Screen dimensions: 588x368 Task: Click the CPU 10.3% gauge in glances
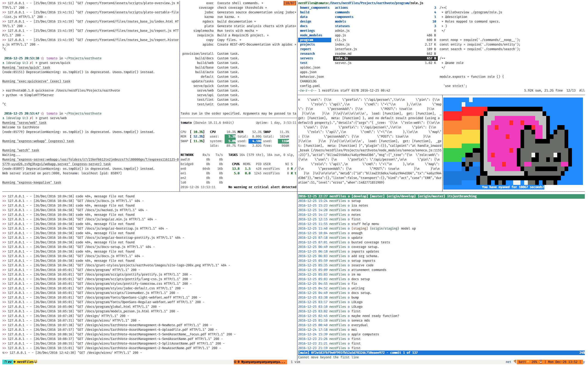click(192, 132)
